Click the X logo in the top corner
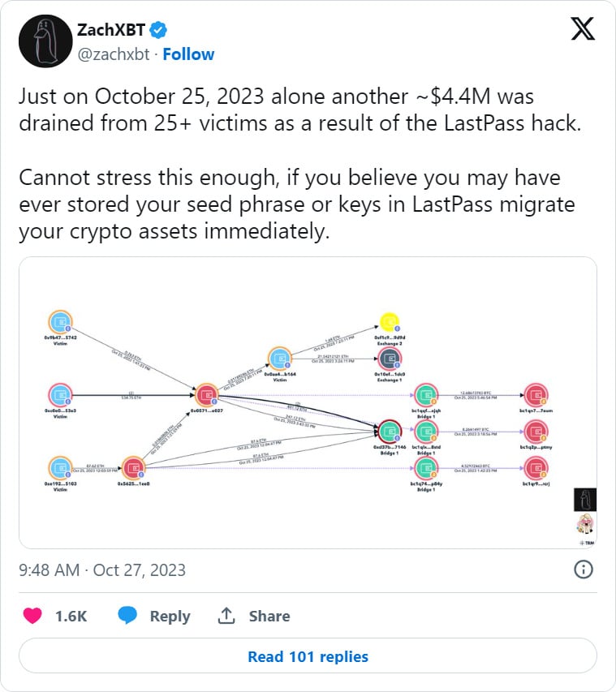 point(581,30)
